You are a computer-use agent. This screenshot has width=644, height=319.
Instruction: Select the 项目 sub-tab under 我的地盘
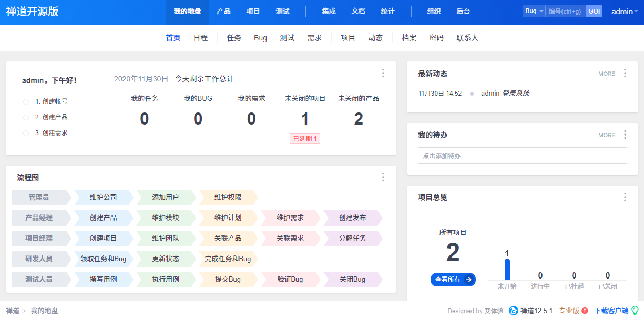(348, 38)
